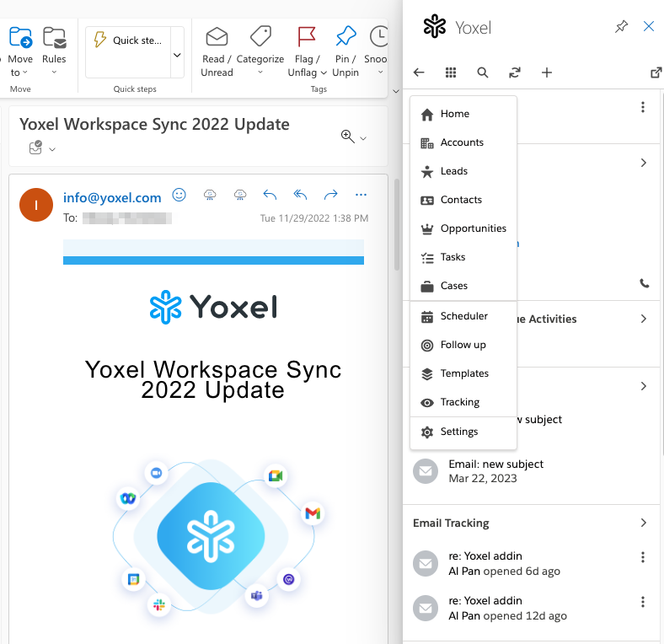Image resolution: width=664 pixels, height=644 pixels.
Task: Open dropdown next to mailbox status icon
Action: [52, 149]
